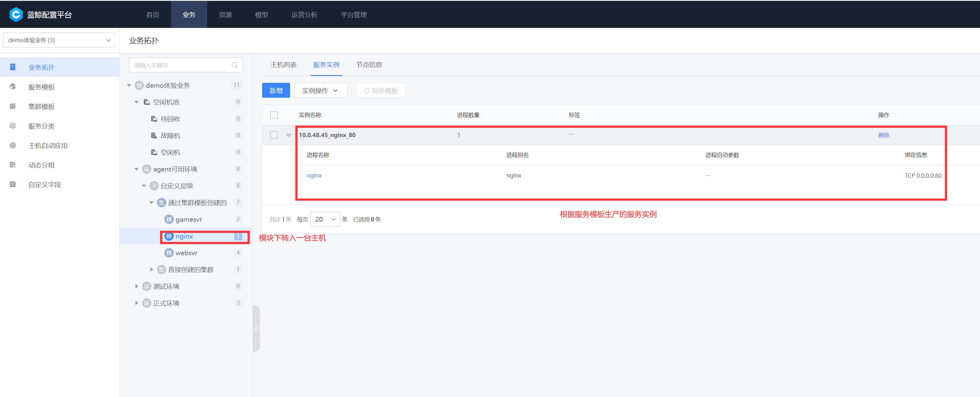Click the 自定义字段 sidebar icon
The image size is (980, 397).
(x=13, y=185)
